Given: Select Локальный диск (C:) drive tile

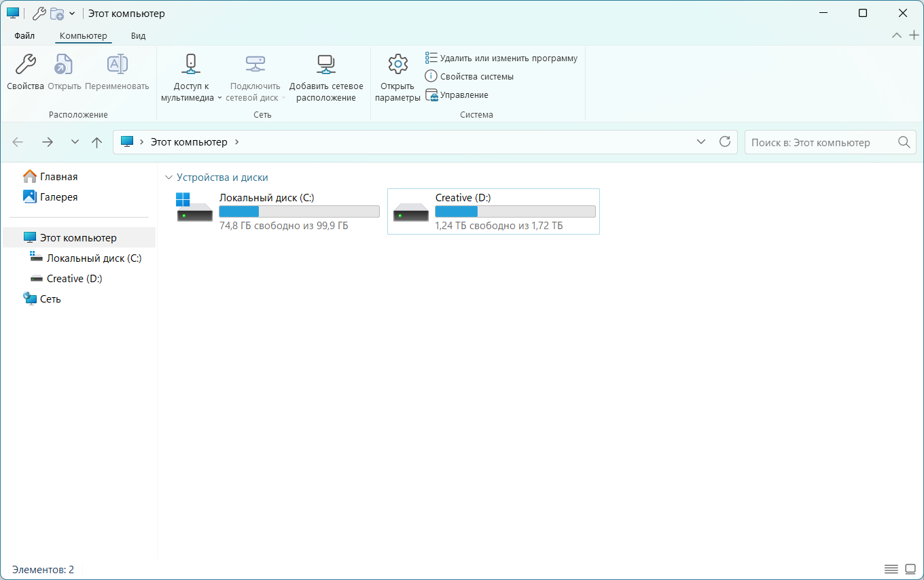Looking at the screenshot, I should point(277,211).
